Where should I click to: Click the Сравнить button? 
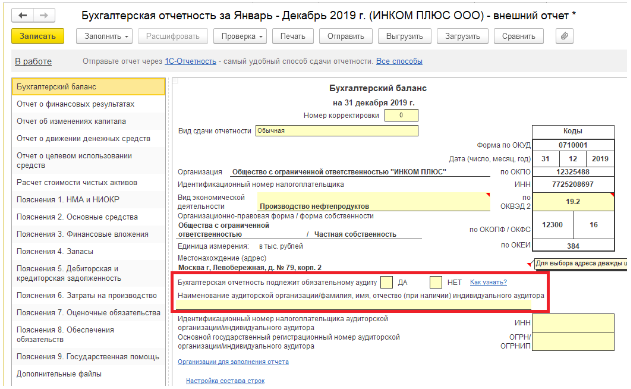pyautogui.click(x=518, y=36)
